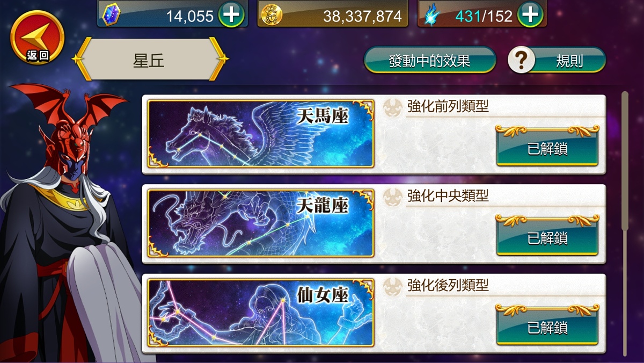Screen dimensions: 644x363
Task: Switch to previous page with left 星丘 arrow
Action: click(80, 59)
